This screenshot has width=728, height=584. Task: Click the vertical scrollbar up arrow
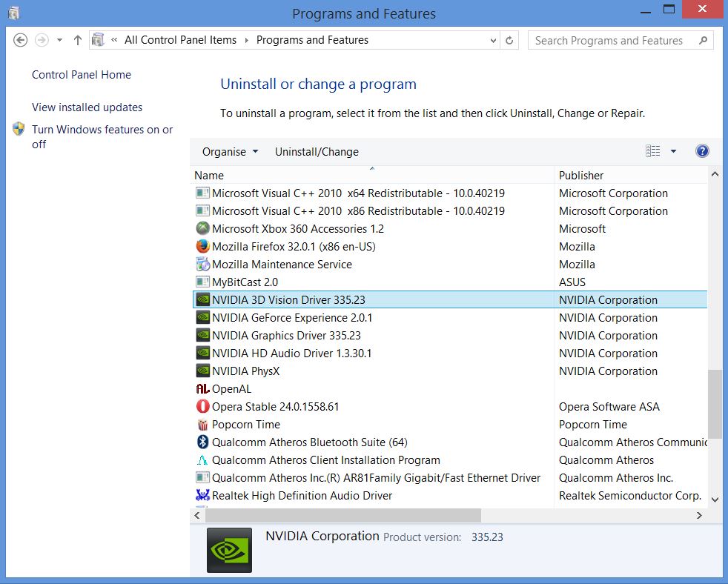(x=715, y=175)
